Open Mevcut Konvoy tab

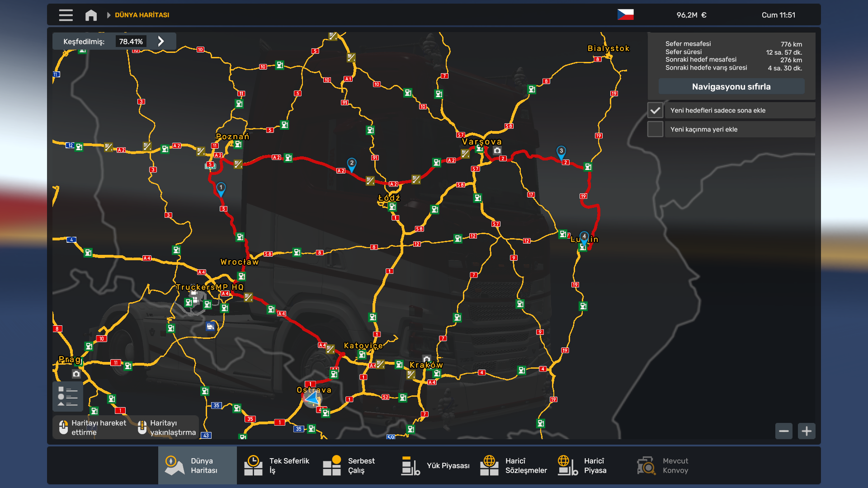click(x=670, y=465)
